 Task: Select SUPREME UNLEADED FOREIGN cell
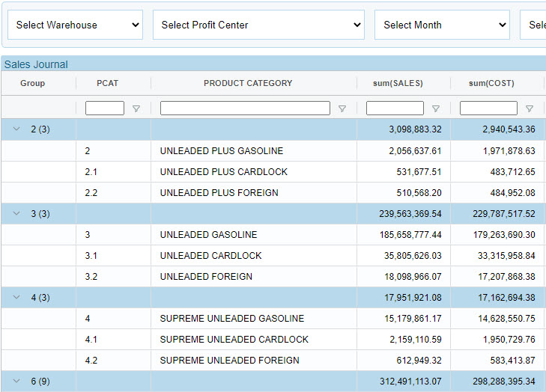click(229, 361)
